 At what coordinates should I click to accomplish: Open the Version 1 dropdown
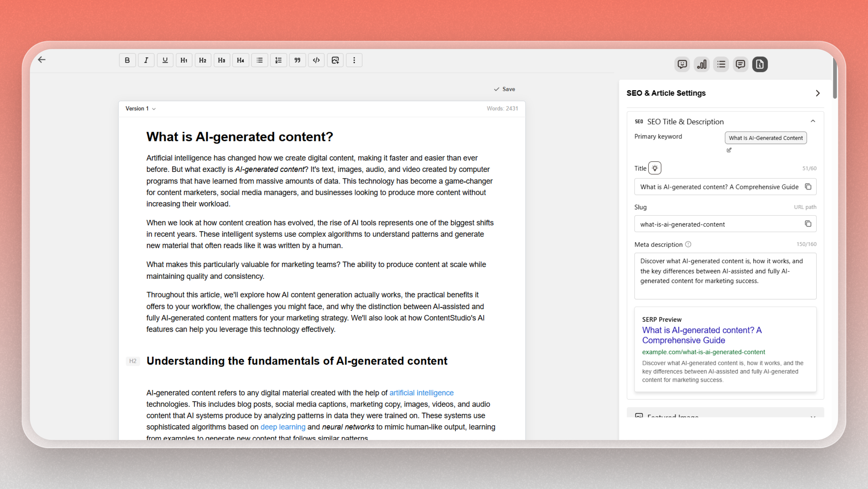[x=140, y=109]
